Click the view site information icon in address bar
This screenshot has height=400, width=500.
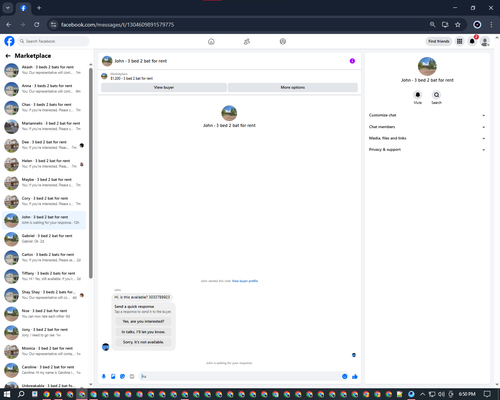[53, 24]
